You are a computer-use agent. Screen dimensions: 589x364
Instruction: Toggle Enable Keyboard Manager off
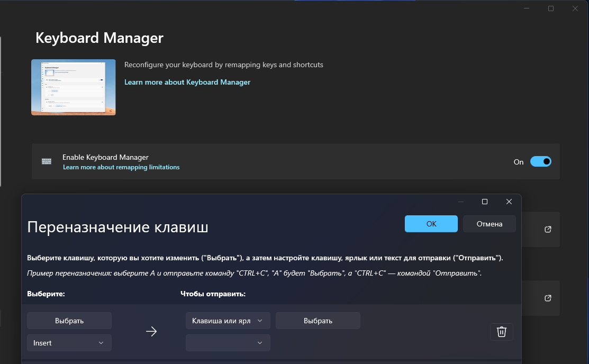[541, 161]
